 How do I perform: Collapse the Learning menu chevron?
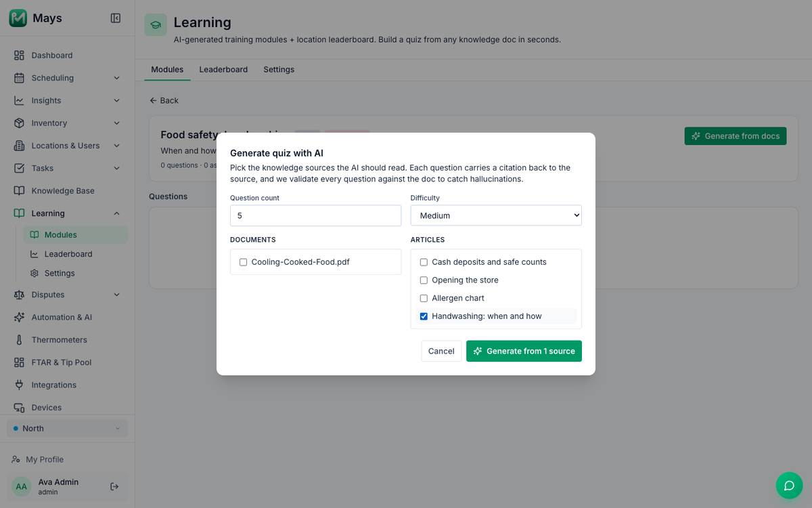[x=116, y=213]
